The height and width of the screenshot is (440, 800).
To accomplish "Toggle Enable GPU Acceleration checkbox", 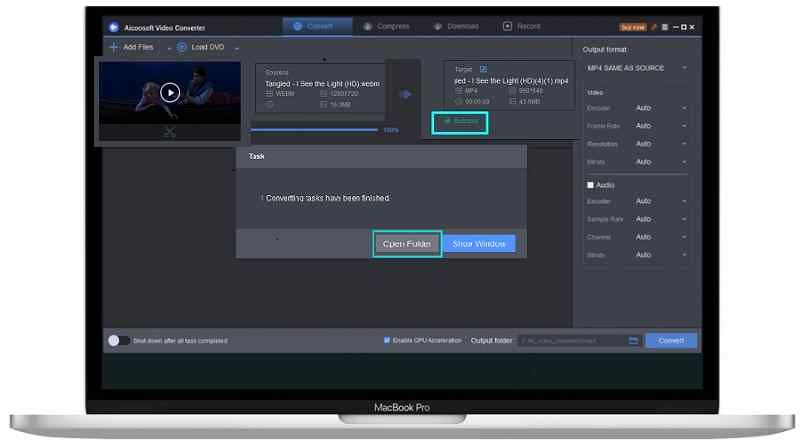I will 387,340.
